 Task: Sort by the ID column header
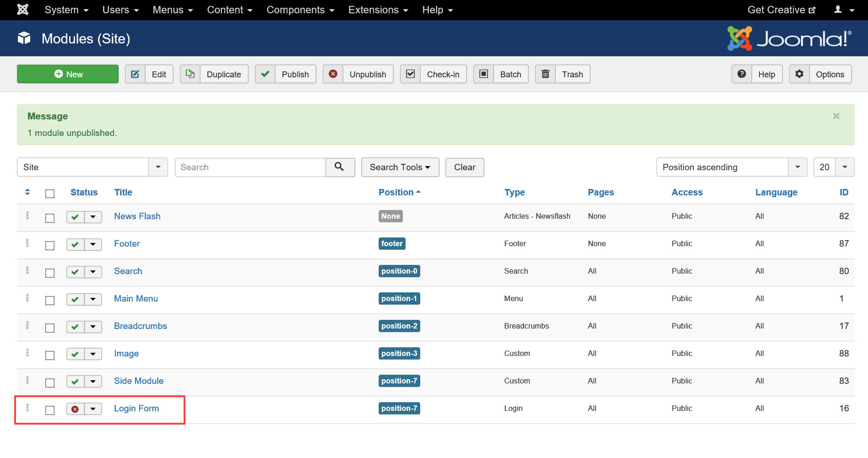click(844, 192)
